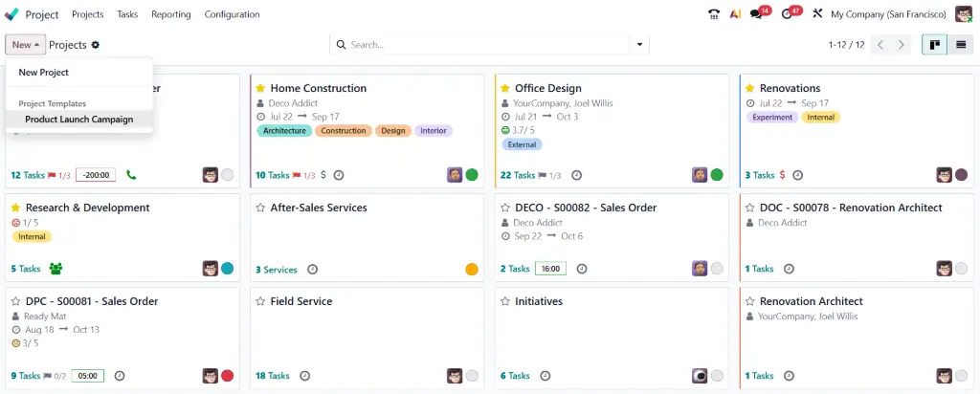Click the dollar icon on Home Construction card

pyautogui.click(x=323, y=175)
